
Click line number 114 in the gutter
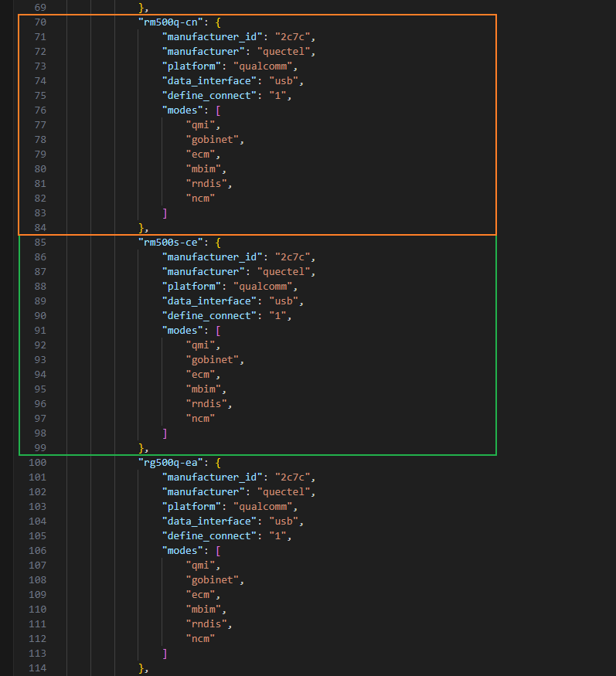click(38, 668)
